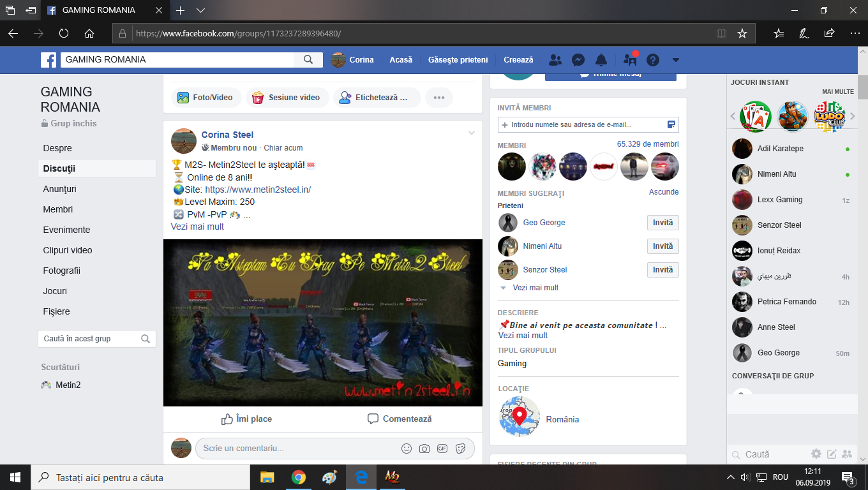The image size is (868, 490).
Task: Add a sticker to the comment
Action: click(x=460, y=449)
